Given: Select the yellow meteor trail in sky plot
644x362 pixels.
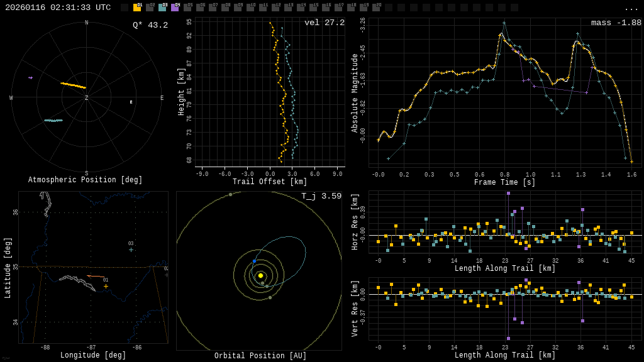Looking at the screenshot, I should pyautogui.click(x=73, y=85).
